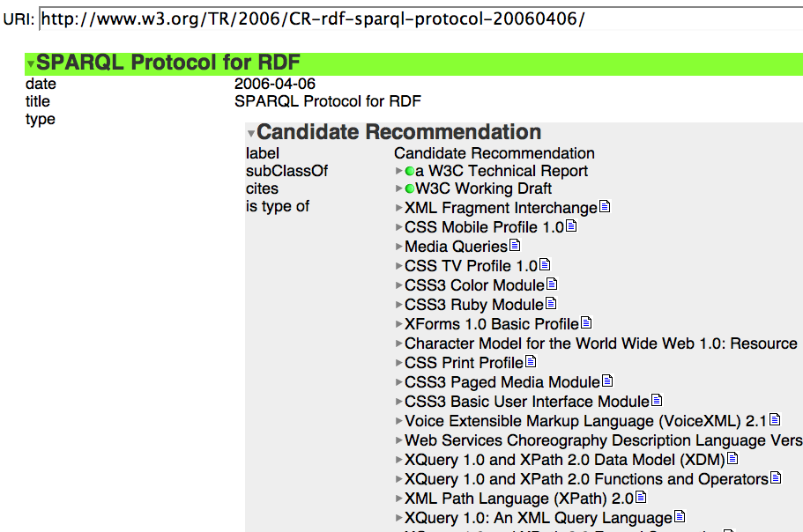Click document icon next to XForms 1.0 Basic Profile

click(x=586, y=323)
